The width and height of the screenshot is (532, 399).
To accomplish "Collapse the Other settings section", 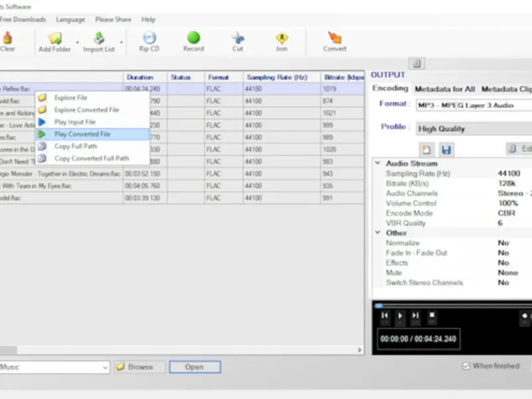I will coord(378,233).
